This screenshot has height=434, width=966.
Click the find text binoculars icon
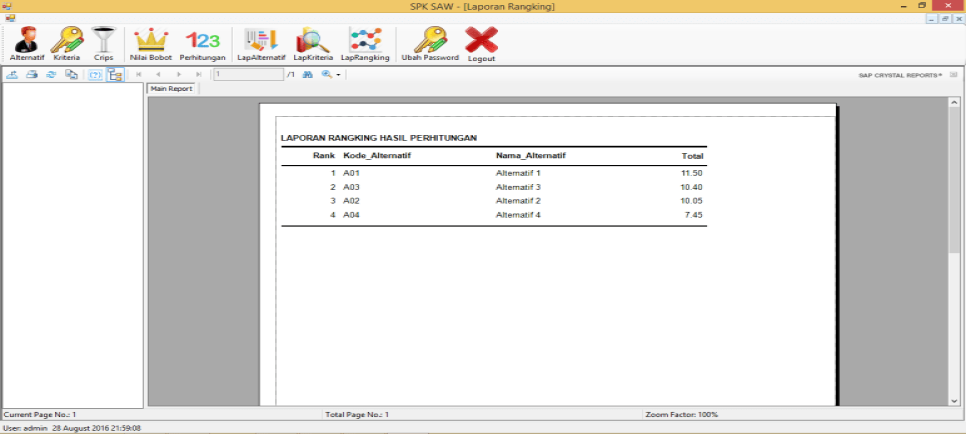pos(307,75)
